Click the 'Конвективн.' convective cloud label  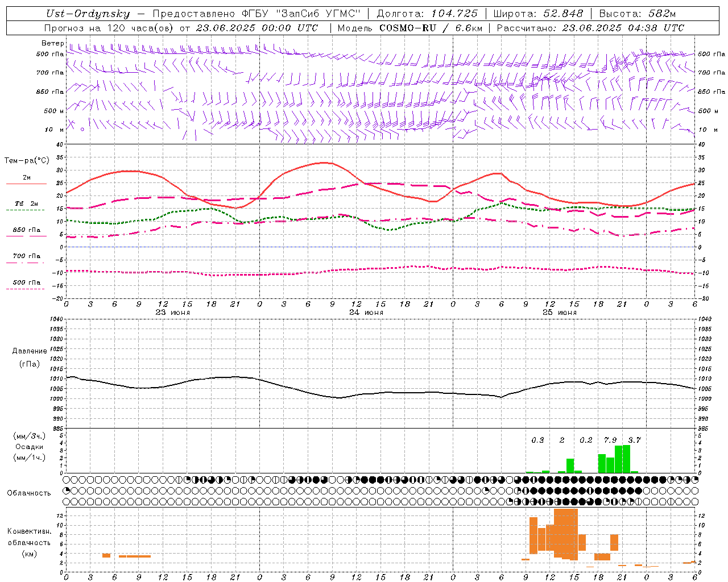29,531
